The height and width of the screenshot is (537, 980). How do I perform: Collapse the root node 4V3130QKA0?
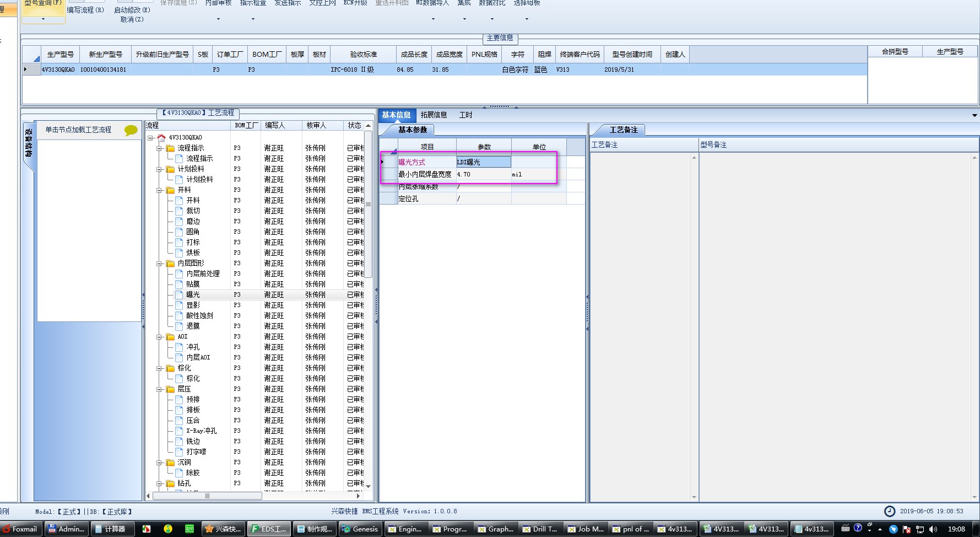coord(150,138)
